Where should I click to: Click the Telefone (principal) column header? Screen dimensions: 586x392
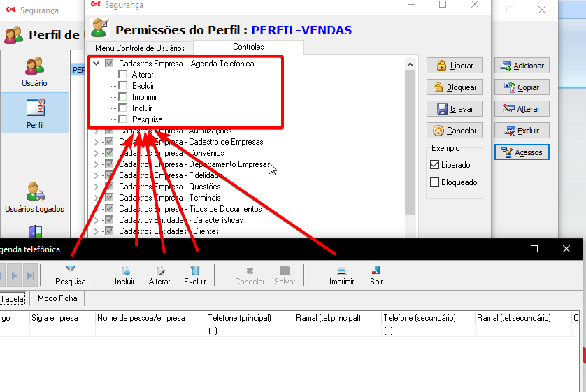click(239, 318)
